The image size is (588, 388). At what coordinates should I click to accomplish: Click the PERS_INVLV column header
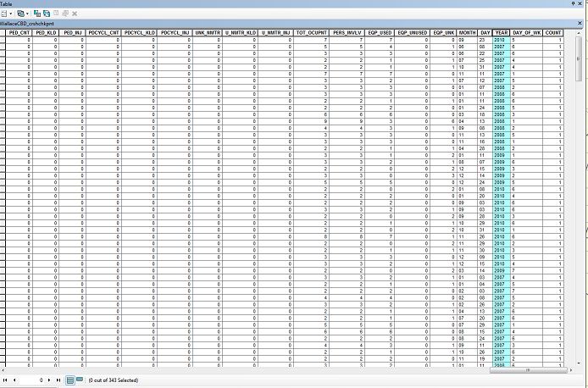pyautogui.click(x=347, y=33)
